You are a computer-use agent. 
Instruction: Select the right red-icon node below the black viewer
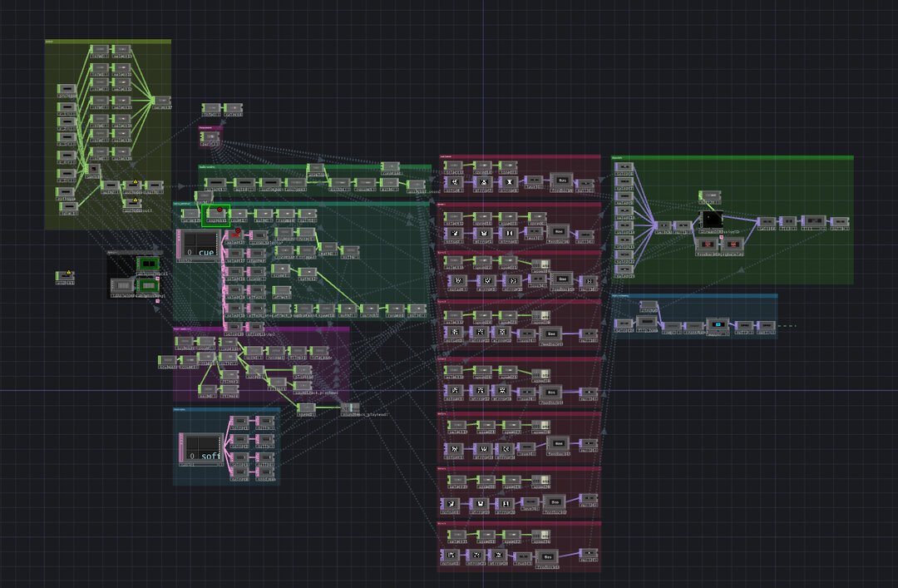coord(732,245)
